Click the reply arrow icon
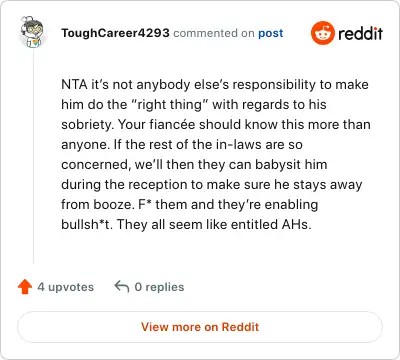Image resolution: width=400 pixels, height=360 pixels. (x=122, y=286)
